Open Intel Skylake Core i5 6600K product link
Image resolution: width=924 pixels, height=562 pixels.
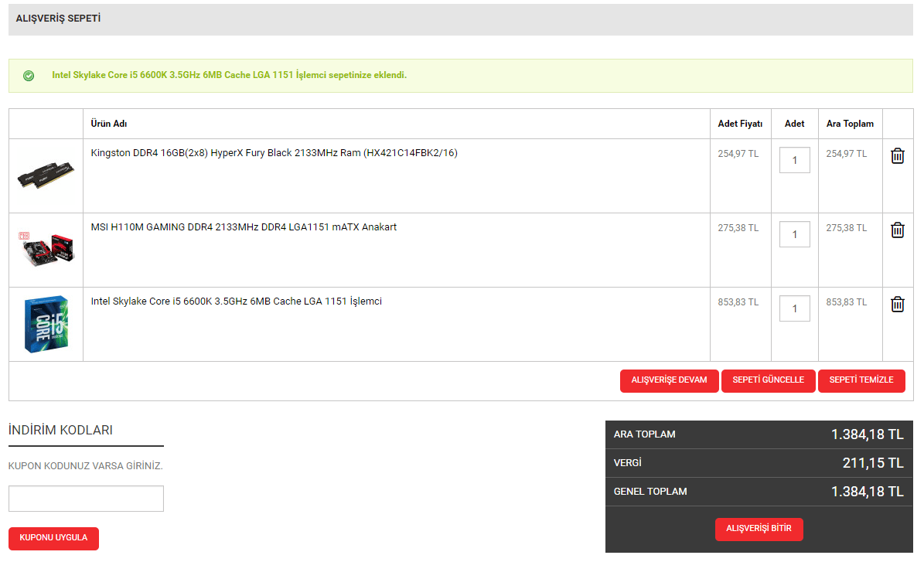(x=237, y=301)
